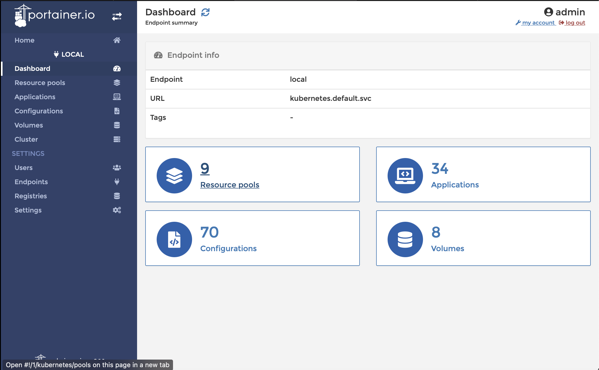Click the Cluster server icon in sidebar
The image size is (599, 370).
click(x=117, y=139)
